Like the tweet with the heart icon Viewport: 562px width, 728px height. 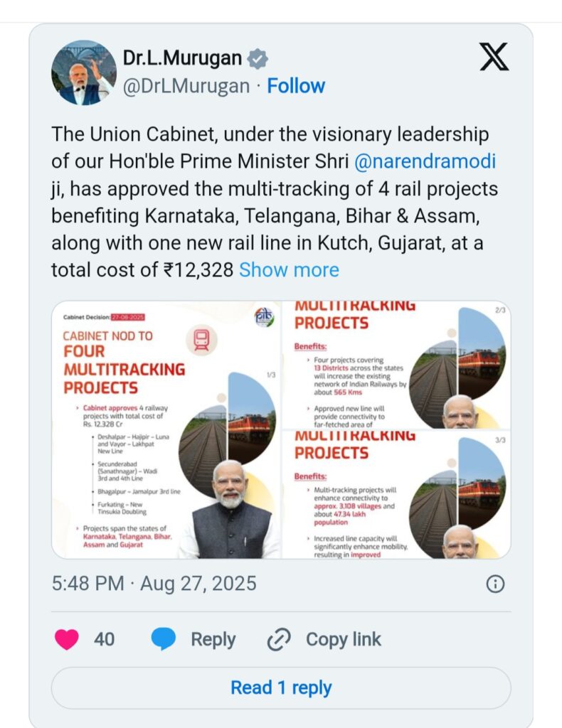coord(67,639)
